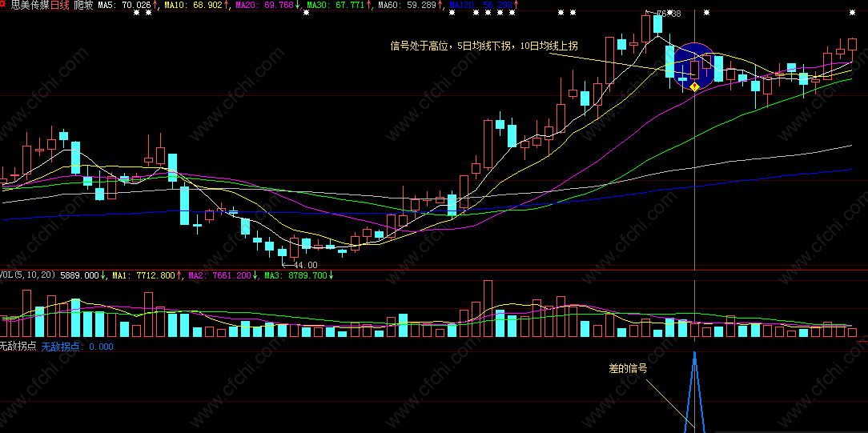This screenshot has width=868, height=433.
Task: Open the VOL(5,10,20) indicator label
Action: click(28, 275)
